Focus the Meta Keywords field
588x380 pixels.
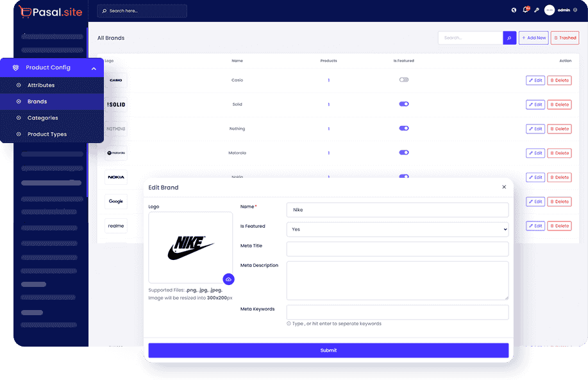pos(398,313)
